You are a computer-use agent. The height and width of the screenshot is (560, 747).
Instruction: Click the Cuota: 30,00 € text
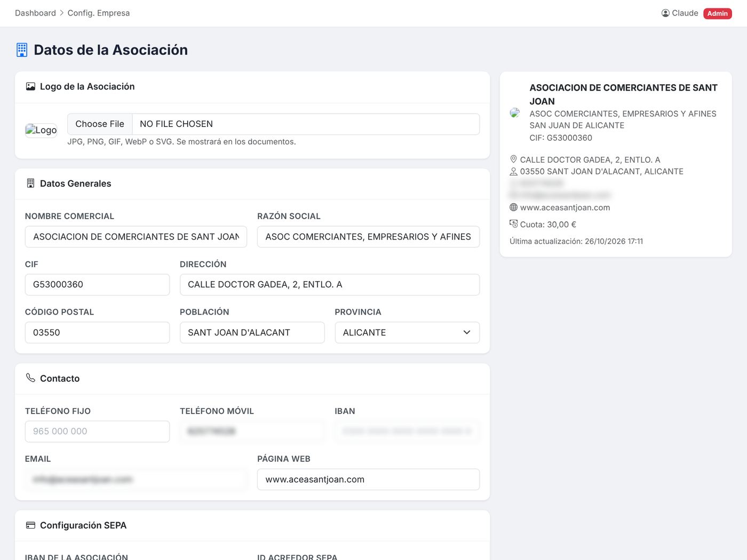tap(548, 225)
